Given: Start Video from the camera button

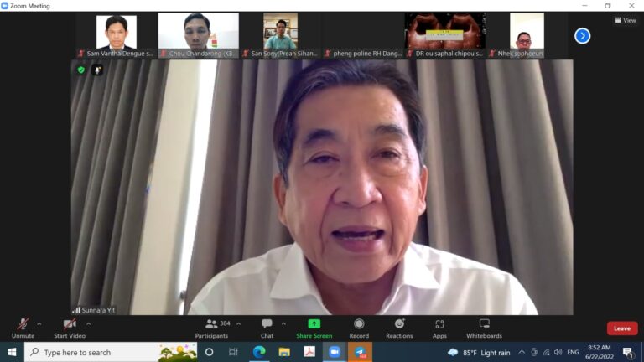Looking at the screenshot, I should point(70,325).
